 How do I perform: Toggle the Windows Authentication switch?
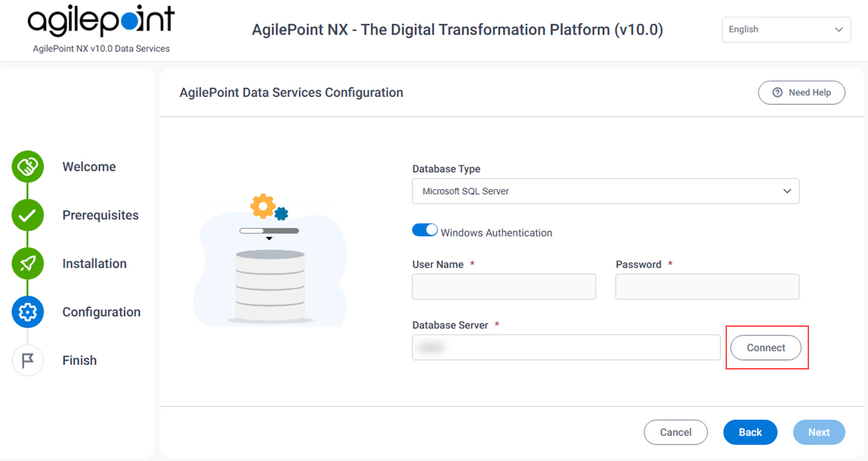(425, 230)
